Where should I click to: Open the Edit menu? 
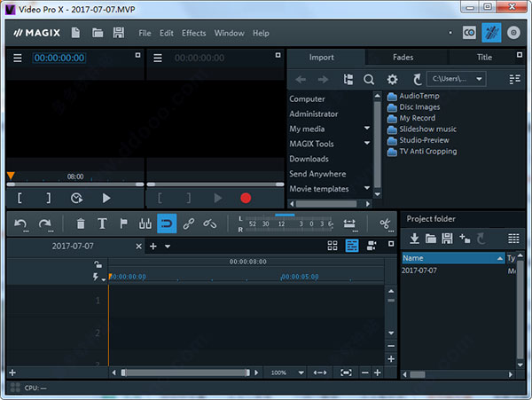167,33
